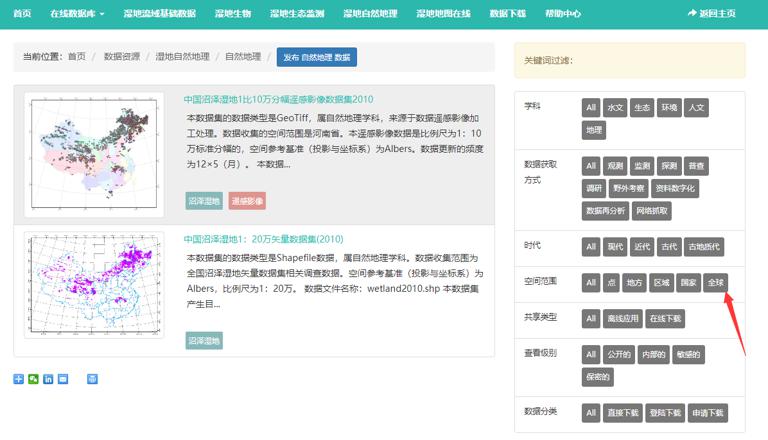
Task: Click the first dataset's China map thumbnail
Action: coord(94,154)
